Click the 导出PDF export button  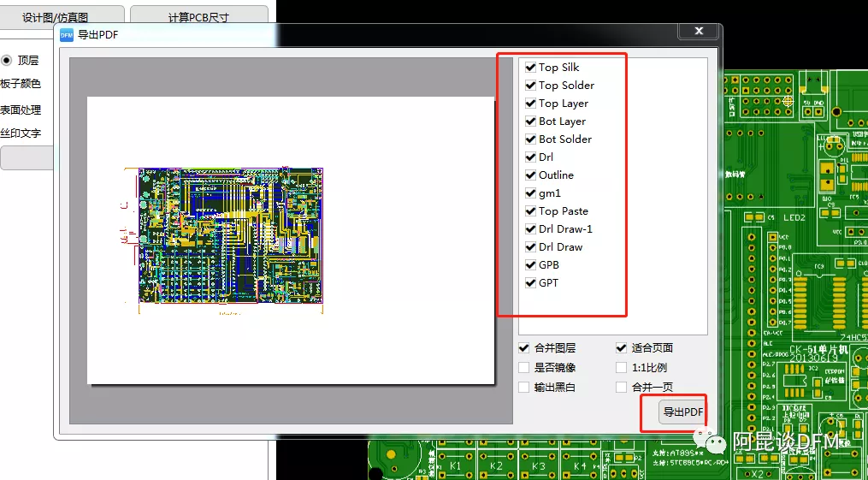[x=682, y=412]
